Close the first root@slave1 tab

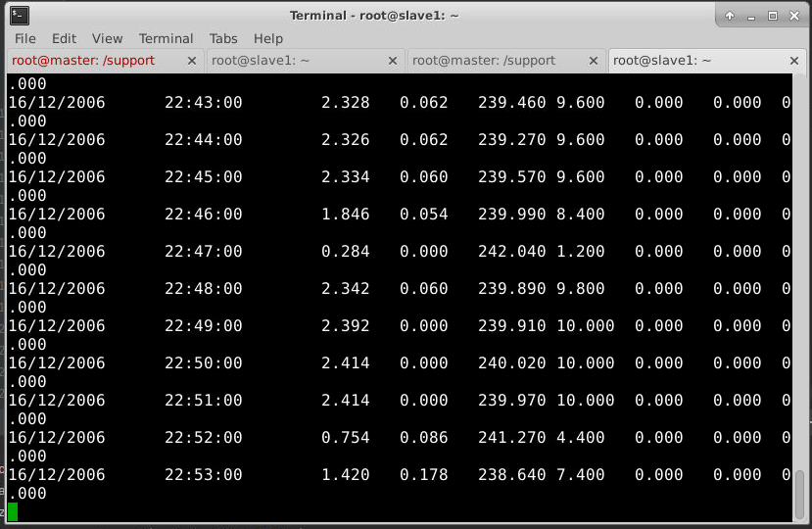(392, 61)
